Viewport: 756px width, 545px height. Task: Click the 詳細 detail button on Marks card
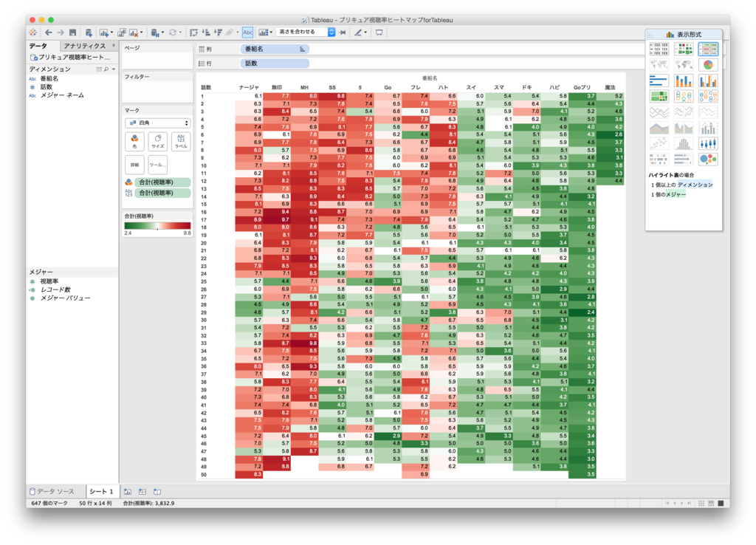pos(134,165)
